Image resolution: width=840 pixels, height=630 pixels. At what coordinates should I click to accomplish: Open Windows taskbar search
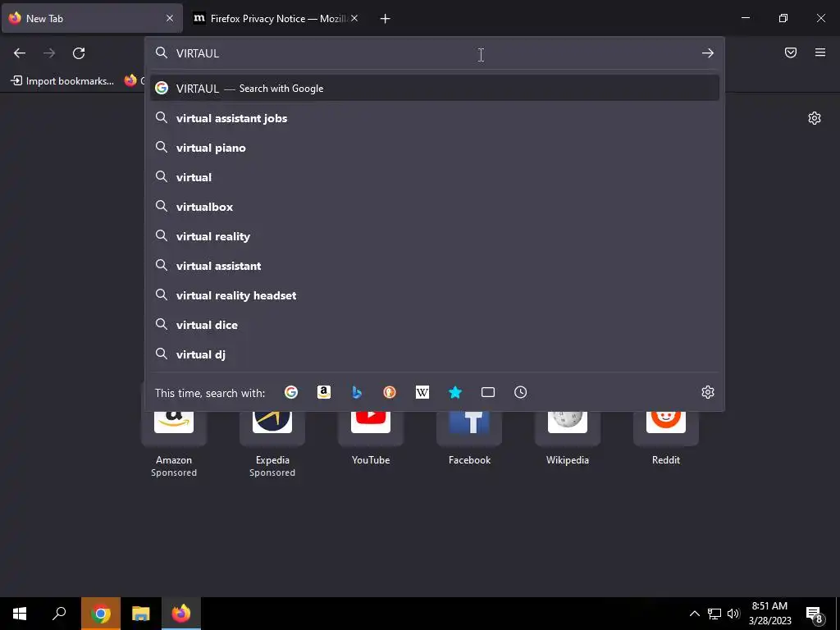pos(59,614)
